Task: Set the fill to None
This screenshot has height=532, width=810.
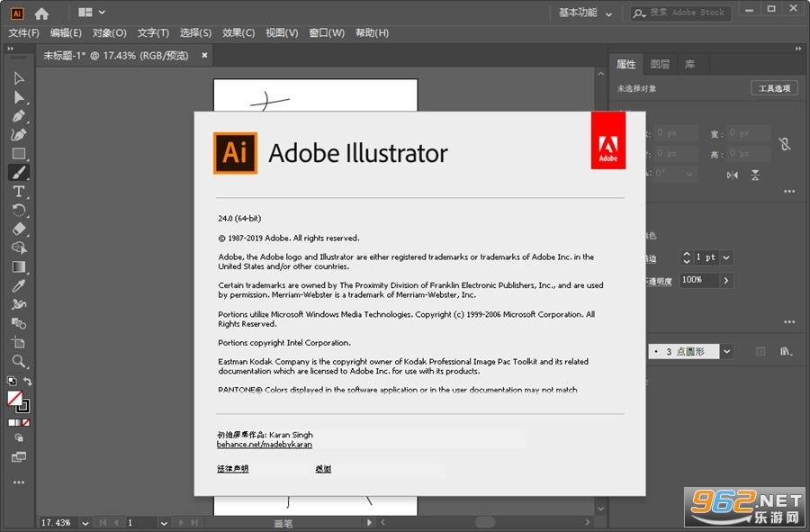Action: coord(26,422)
